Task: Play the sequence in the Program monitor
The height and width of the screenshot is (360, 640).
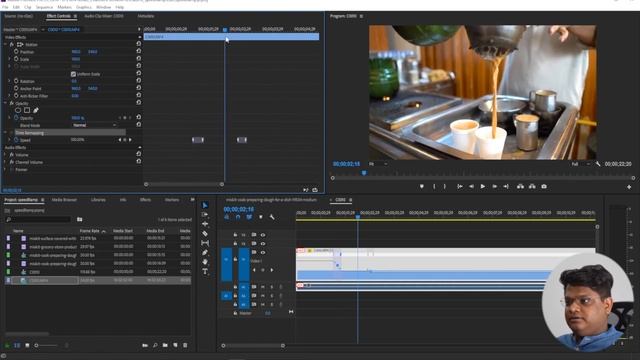Action: coord(483,186)
